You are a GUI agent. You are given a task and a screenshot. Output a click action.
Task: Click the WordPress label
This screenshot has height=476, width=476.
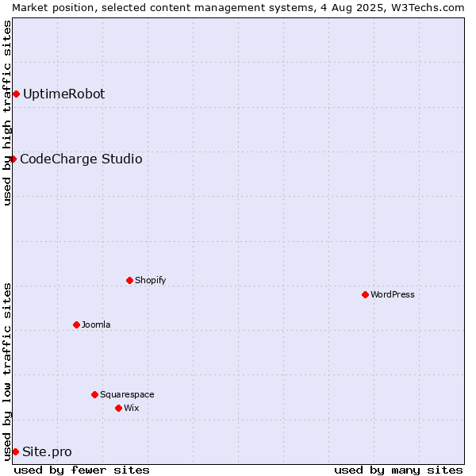(x=392, y=294)
